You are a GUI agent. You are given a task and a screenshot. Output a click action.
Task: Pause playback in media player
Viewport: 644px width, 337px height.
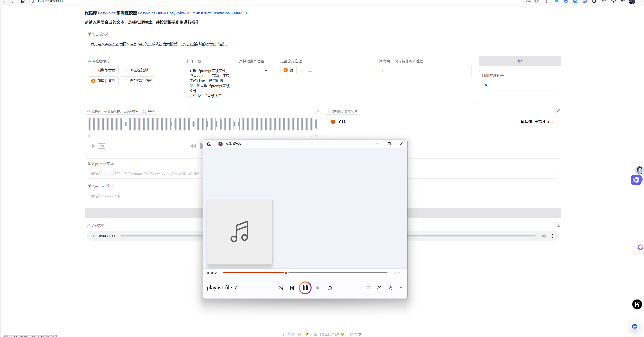point(305,288)
